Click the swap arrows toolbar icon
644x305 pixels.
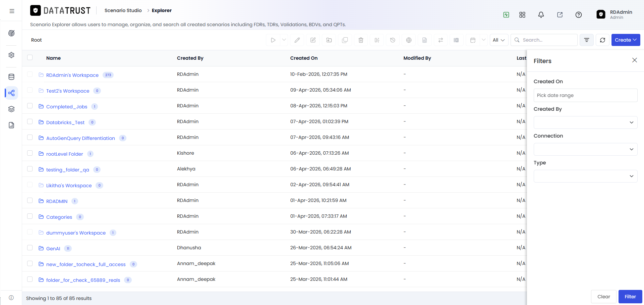pyautogui.click(x=441, y=40)
